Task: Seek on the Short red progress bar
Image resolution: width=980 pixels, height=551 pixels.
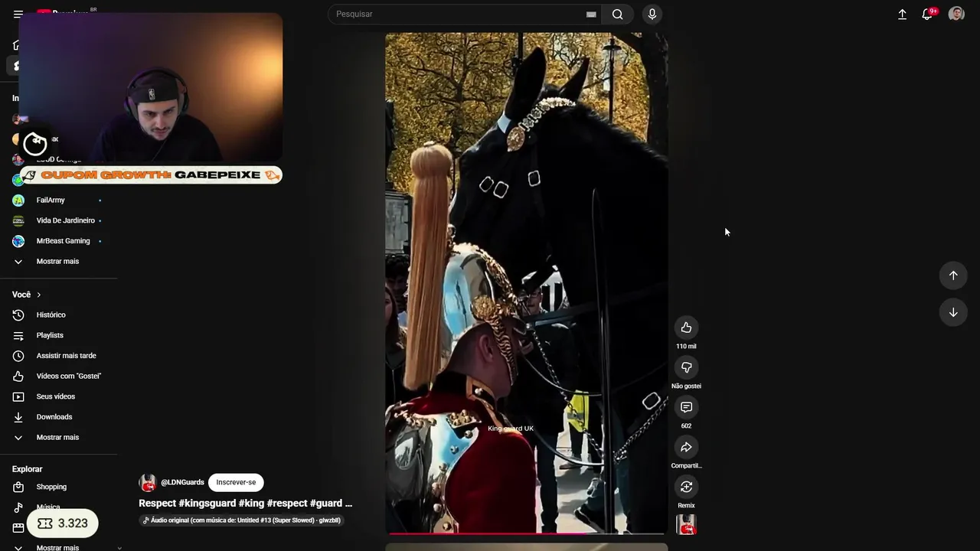Action: click(x=527, y=533)
